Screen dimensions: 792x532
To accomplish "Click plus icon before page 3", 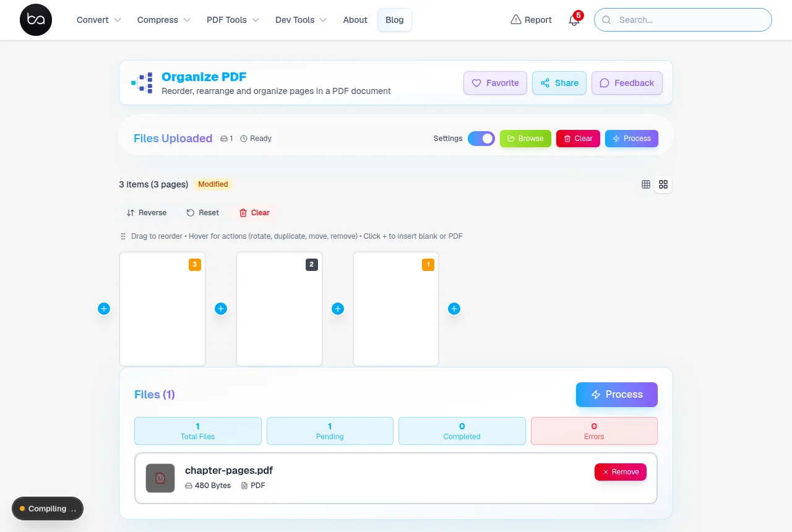I will 104,309.
